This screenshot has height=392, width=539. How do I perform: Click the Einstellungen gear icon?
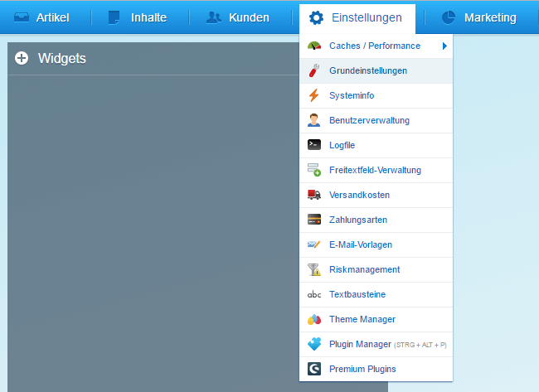tap(316, 18)
